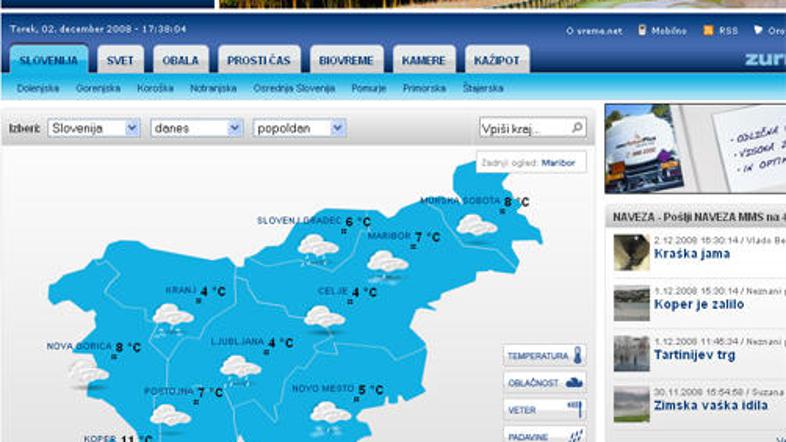This screenshot has height=442, width=786.
Task: Click the NOVA GORICA city label
Action: pyautogui.click(x=79, y=346)
